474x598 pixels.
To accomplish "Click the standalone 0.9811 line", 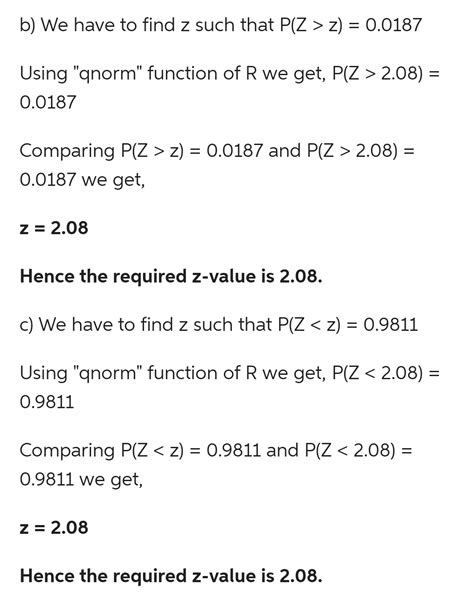I will [x=47, y=402].
